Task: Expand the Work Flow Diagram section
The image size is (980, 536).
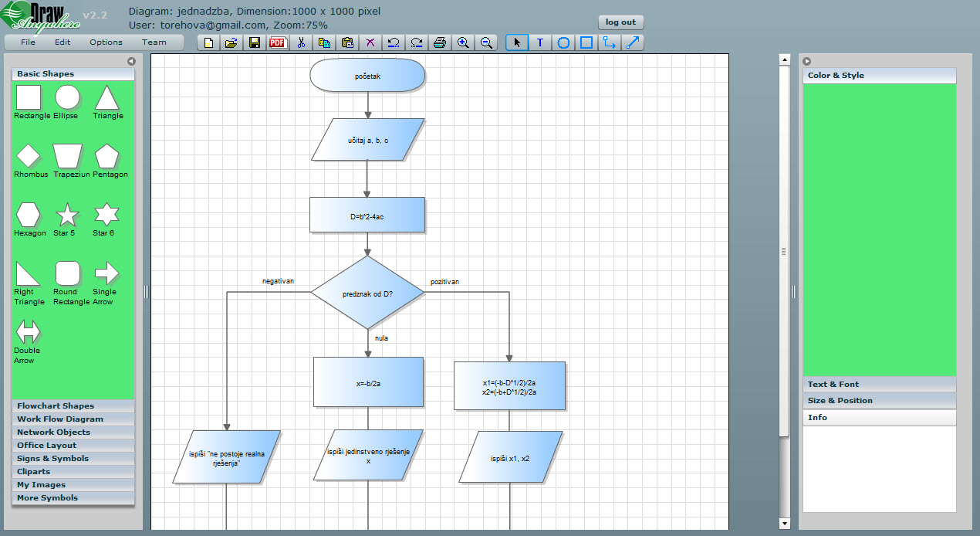Action: (x=73, y=419)
